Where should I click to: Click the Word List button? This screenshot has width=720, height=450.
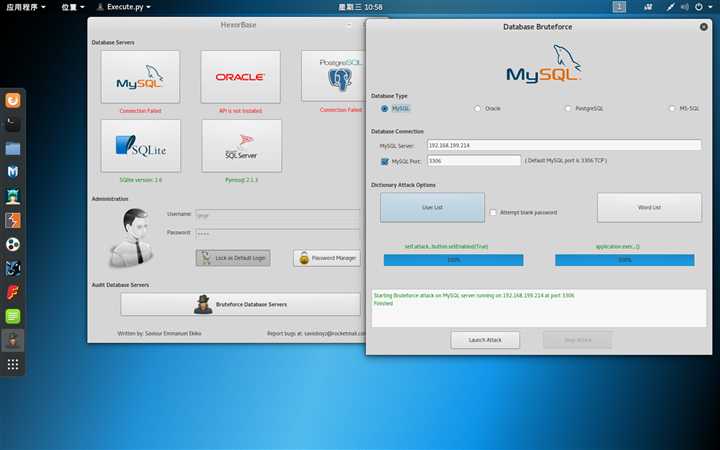[649, 208]
